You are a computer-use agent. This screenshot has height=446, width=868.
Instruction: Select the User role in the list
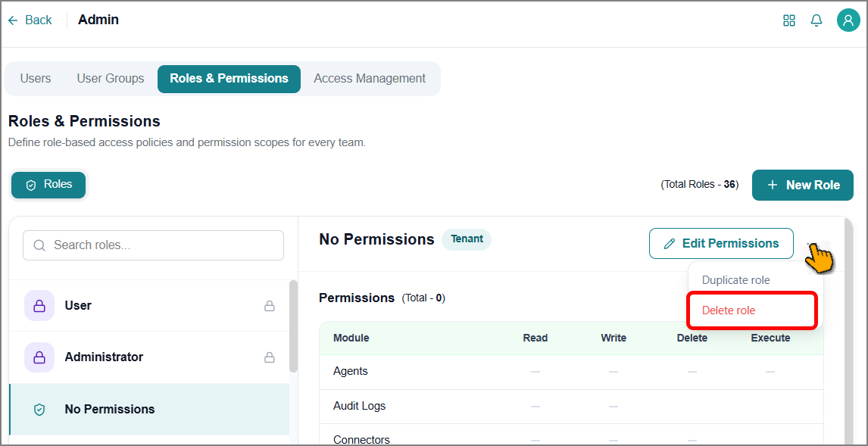(x=149, y=305)
